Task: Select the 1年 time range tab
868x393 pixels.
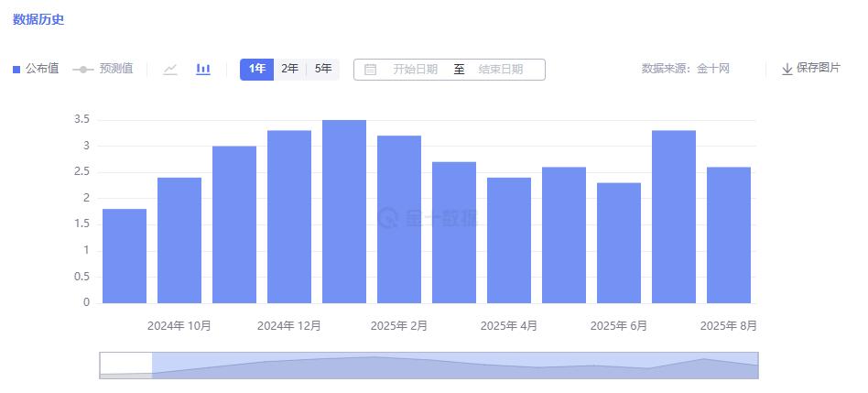Action: 257,69
